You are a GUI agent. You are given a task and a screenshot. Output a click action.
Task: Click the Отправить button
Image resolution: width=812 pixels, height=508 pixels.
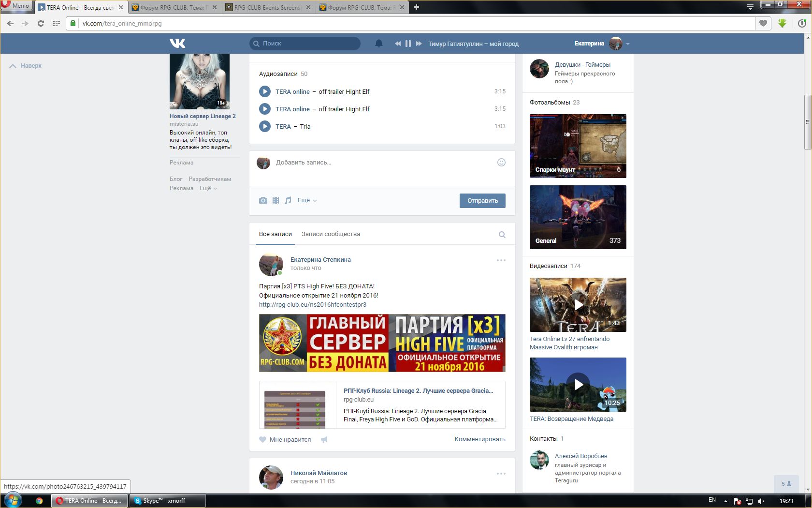[482, 201]
